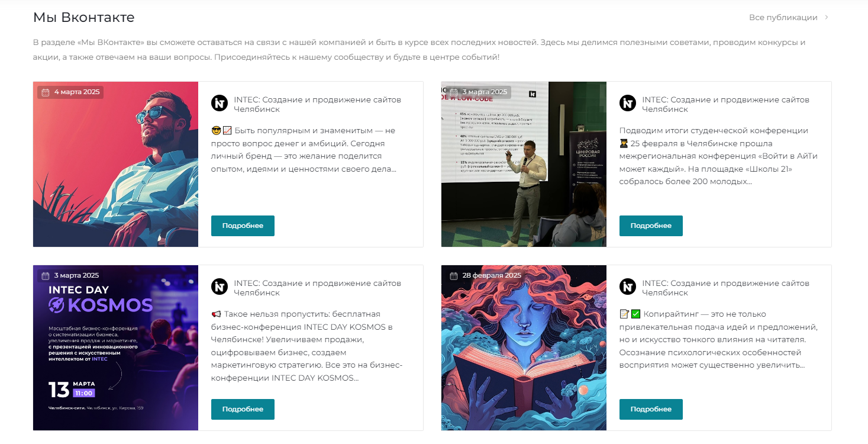Click the INTEC logo avatar in the KOSMOS post
This screenshot has height=444, width=868.
[x=220, y=287]
